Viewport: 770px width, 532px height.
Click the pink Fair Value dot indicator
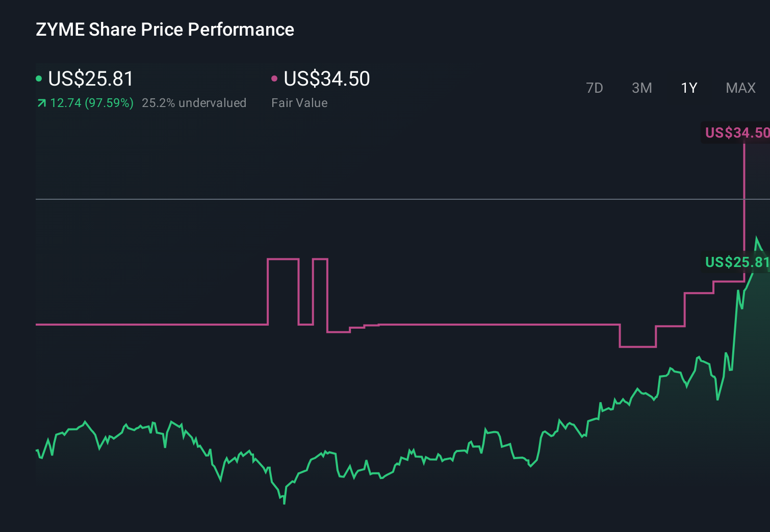274,78
